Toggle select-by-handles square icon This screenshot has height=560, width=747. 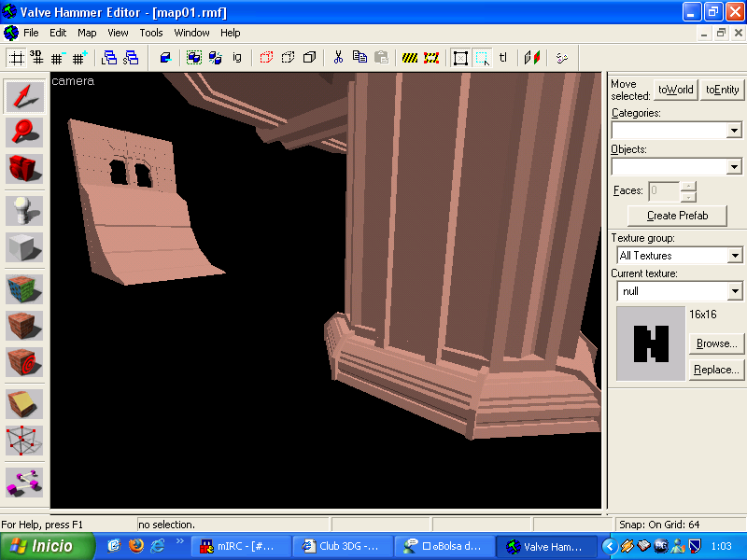(460, 58)
